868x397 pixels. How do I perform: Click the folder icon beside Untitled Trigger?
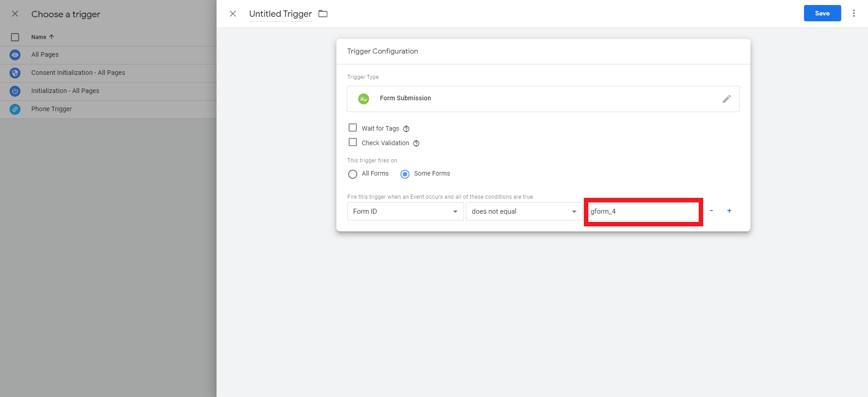click(323, 14)
